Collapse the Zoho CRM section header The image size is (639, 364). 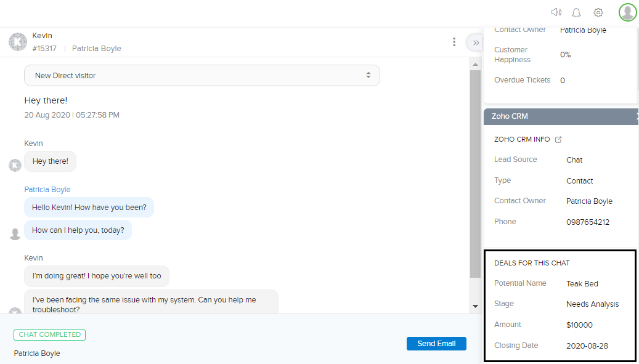(x=561, y=116)
